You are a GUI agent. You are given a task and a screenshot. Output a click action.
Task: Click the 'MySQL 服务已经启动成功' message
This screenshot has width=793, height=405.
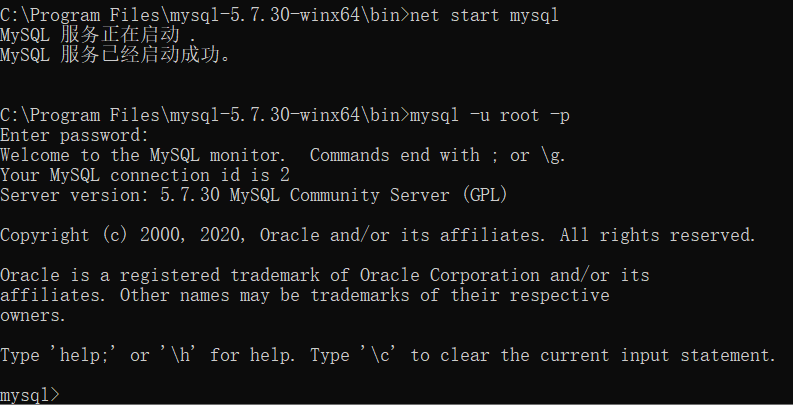coord(115,55)
